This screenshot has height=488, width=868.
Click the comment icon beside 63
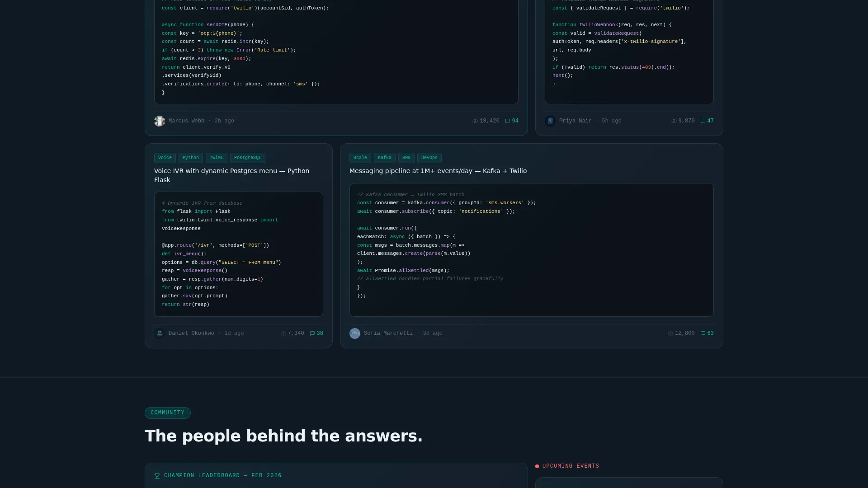coord(703,333)
